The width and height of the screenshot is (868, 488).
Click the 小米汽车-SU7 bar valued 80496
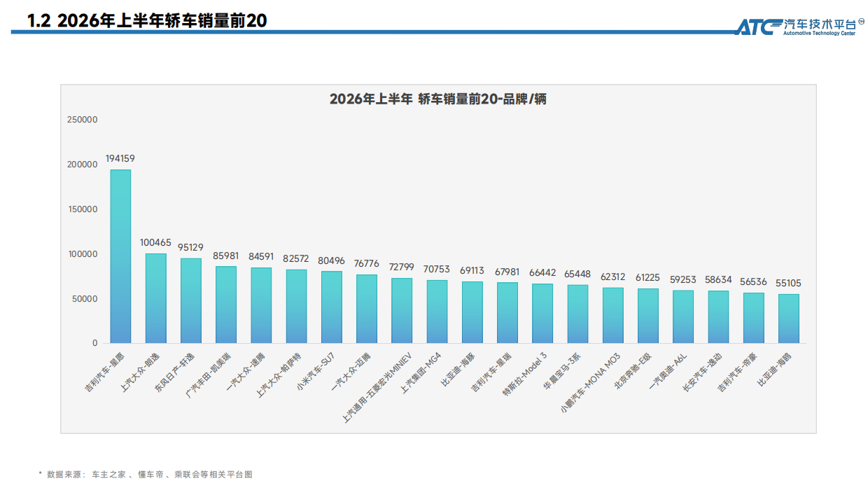[x=331, y=307]
